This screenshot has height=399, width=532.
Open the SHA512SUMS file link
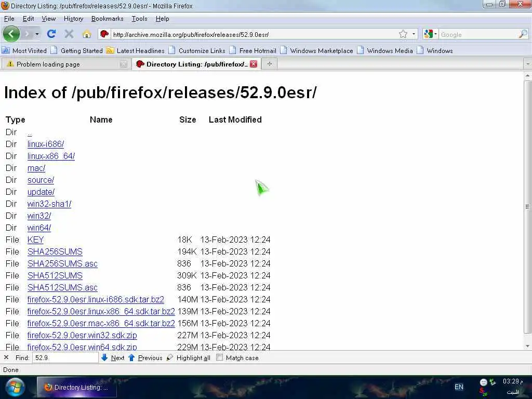[55, 275]
